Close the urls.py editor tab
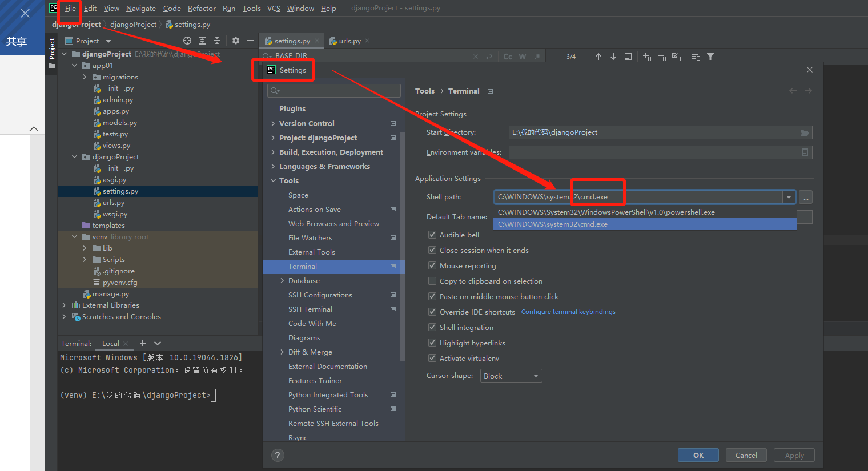This screenshot has width=868, height=471. point(367,41)
